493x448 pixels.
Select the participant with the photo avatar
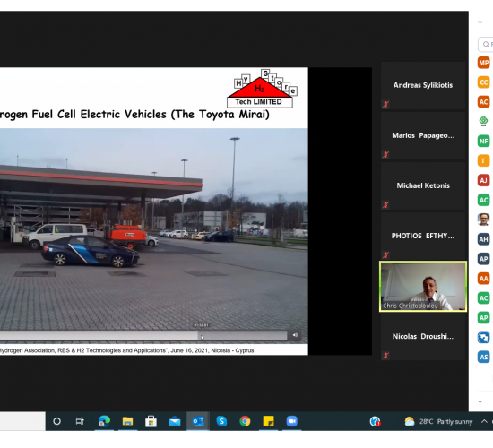(x=483, y=220)
